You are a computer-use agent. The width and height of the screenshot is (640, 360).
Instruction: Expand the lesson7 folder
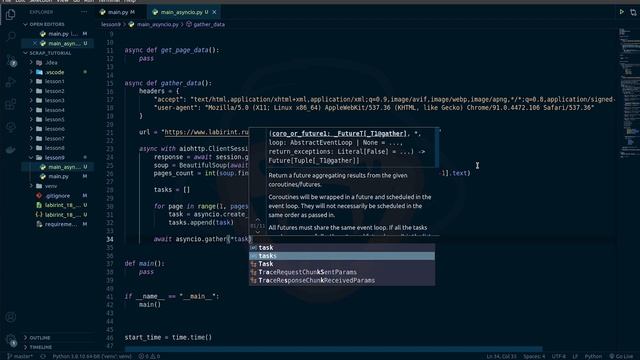pyautogui.click(x=54, y=138)
